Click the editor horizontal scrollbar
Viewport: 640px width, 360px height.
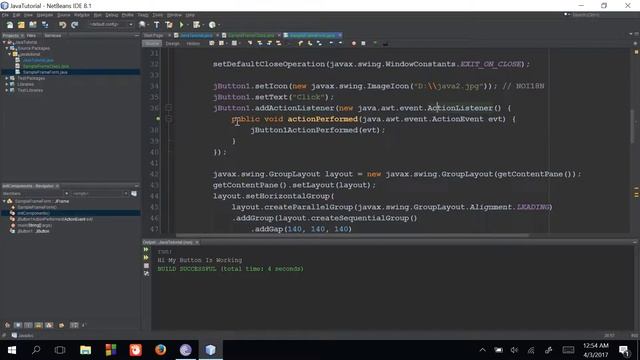coord(352,235)
